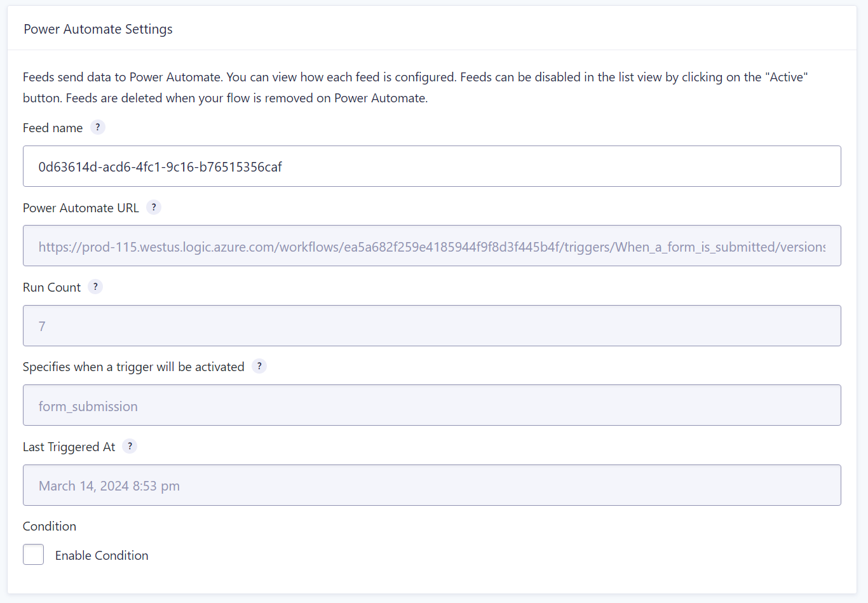Enable the Condition checkbox

pyautogui.click(x=34, y=555)
